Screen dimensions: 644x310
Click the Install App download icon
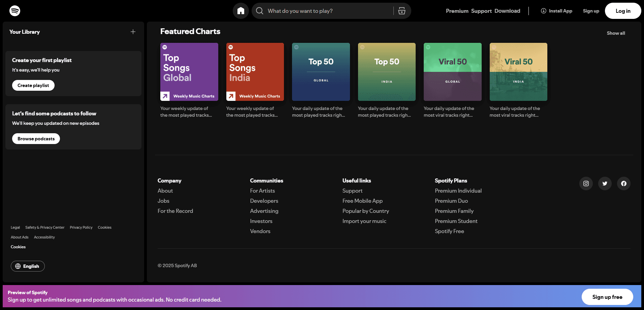tap(544, 11)
